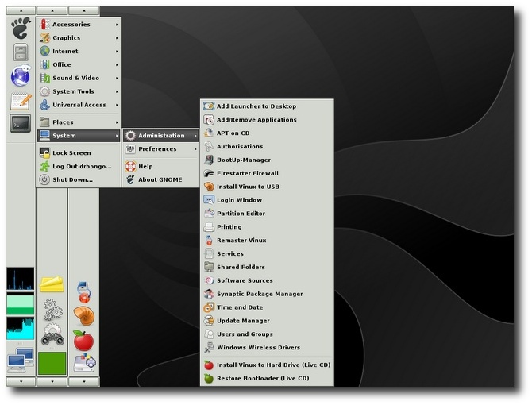Click the GNOME foot main menu icon
This screenshot has height=405, width=532.
click(21, 28)
